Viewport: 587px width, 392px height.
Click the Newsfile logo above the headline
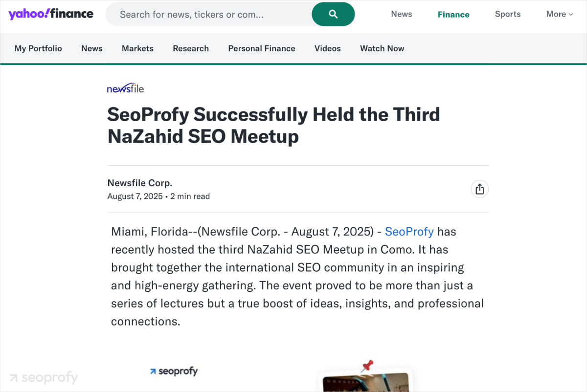[x=125, y=88]
